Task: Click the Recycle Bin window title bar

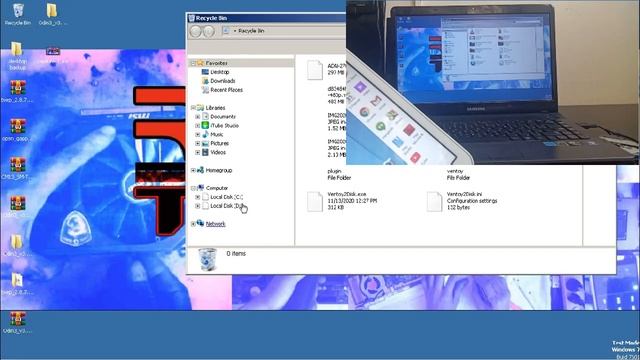Action: (267, 18)
